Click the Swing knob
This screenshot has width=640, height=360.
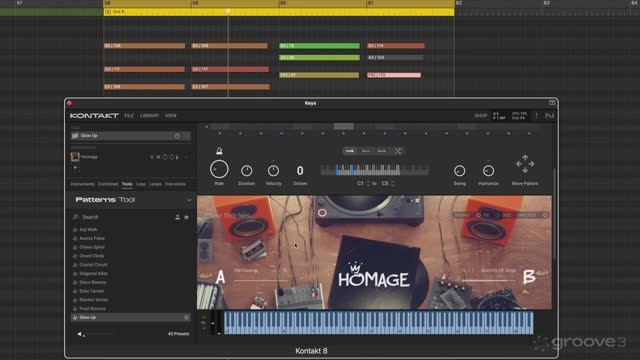pyautogui.click(x=459, y=171)
